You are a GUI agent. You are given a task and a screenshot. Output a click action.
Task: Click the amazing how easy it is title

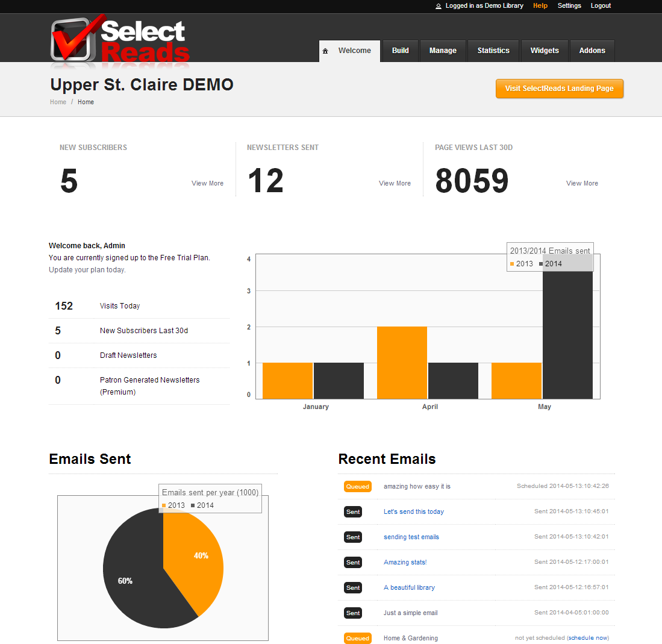(417, 487)
